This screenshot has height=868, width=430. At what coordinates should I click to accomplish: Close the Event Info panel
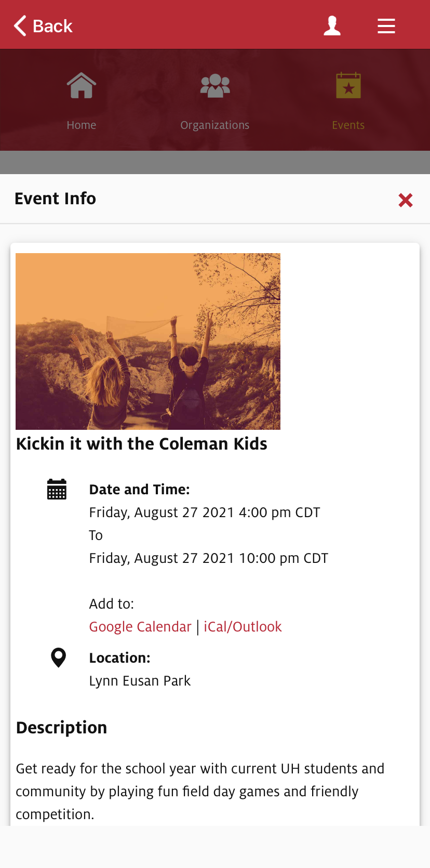pos(406,200)
